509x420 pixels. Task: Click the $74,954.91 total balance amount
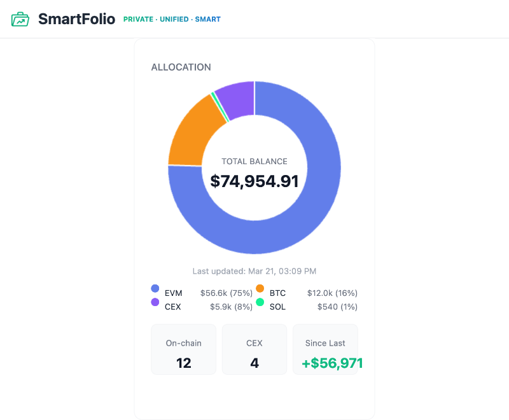[x=254, y=181]
